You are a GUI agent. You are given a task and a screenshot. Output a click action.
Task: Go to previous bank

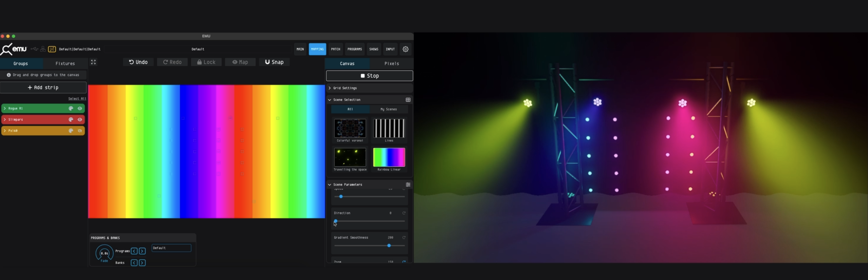[134, 263]
